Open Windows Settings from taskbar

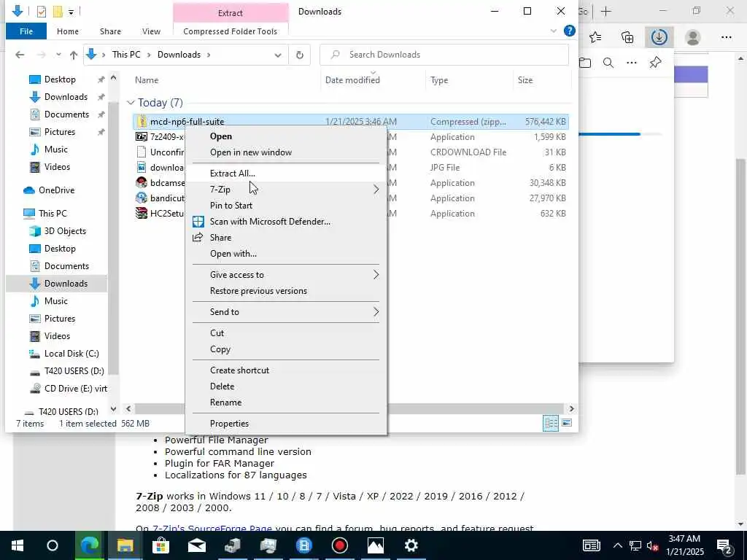tap(411, 545)
